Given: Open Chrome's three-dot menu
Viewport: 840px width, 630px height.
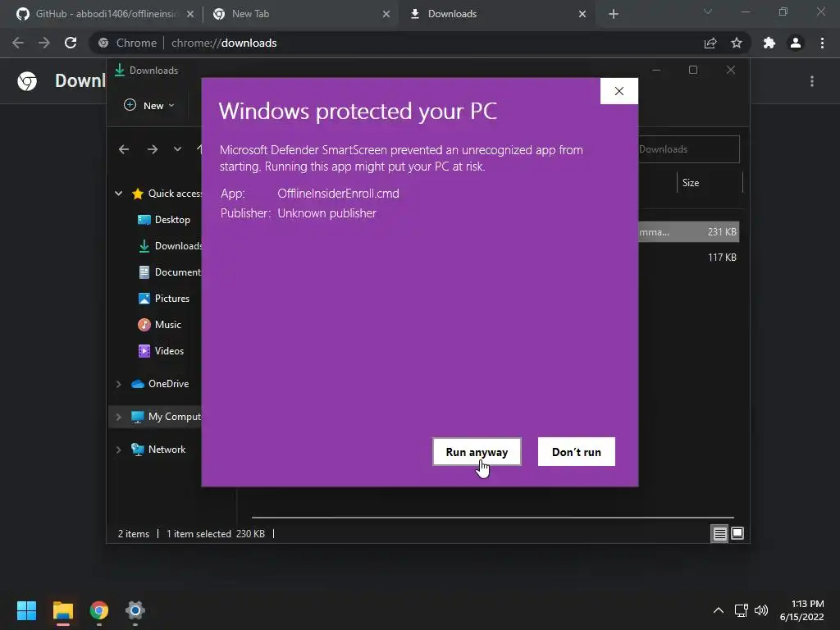Looking at the screenshot, I should (822, 43).
